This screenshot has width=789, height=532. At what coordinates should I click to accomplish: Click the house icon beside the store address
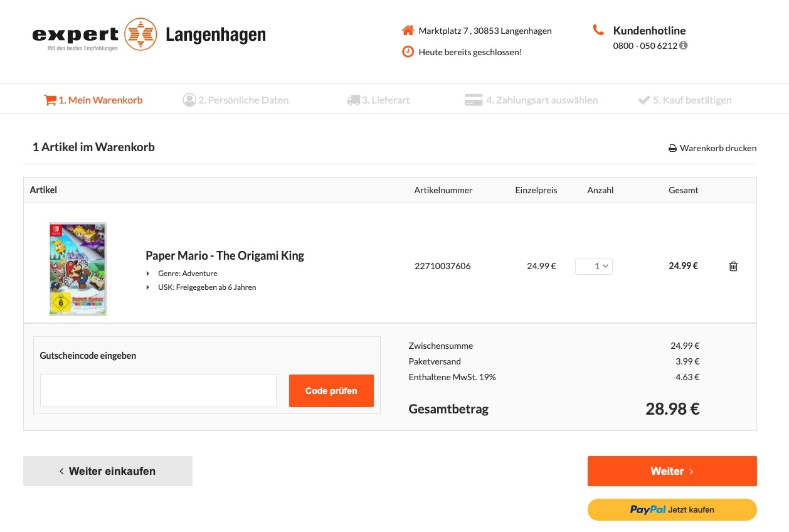(x=408, y=30)
